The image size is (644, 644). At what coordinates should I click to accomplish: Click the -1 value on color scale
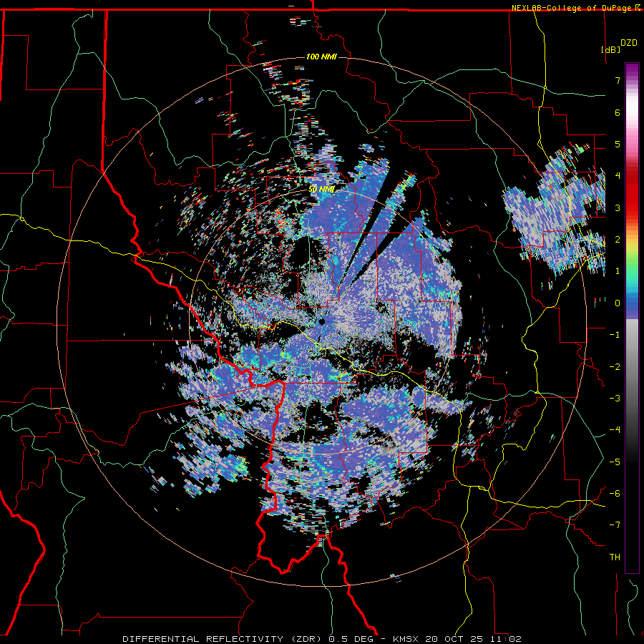(x=615, y=335)
